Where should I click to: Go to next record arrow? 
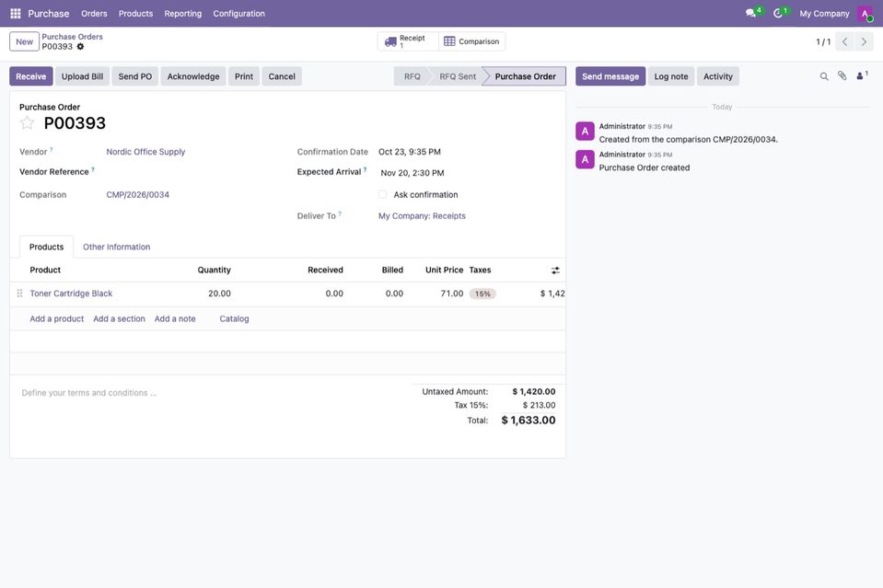864,41
